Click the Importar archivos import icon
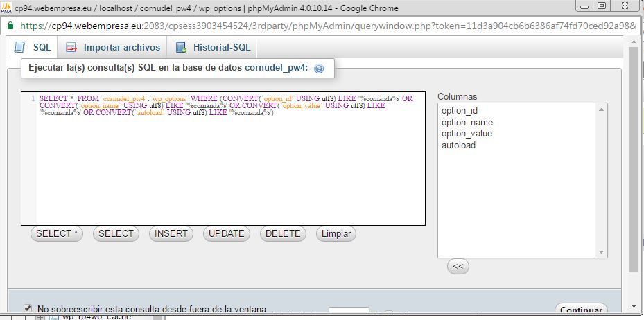The width and height of the screenshot is (644, 320). [71, 47]
